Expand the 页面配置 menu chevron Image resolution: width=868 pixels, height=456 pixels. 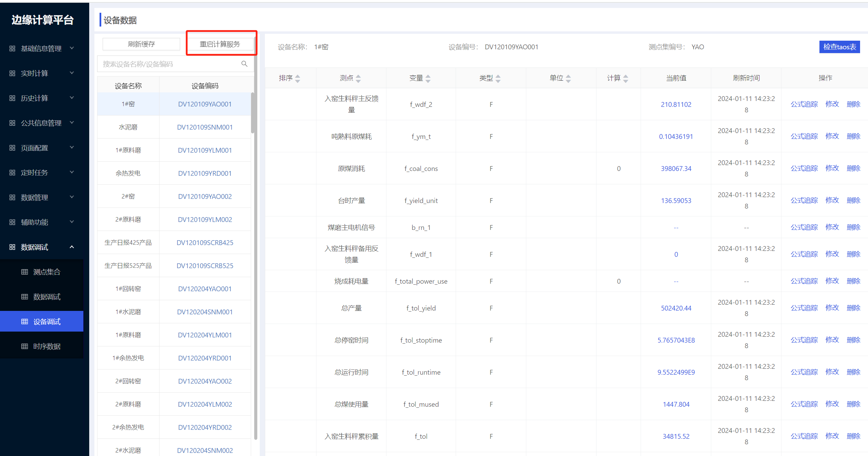[72, 147]
